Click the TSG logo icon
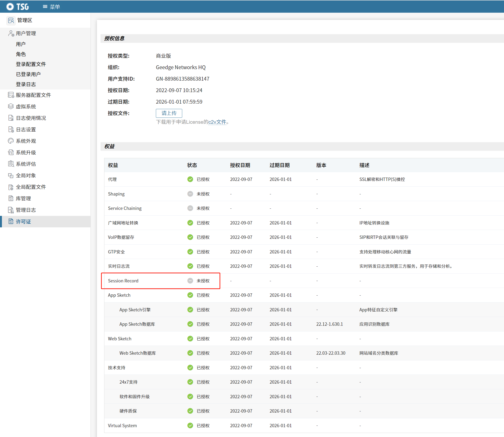 pos(10,7)
